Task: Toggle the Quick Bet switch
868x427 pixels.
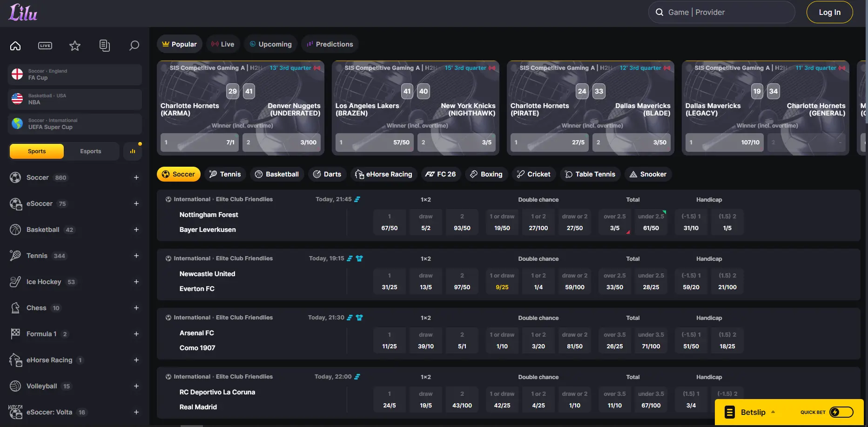Action: click(841, 412)
